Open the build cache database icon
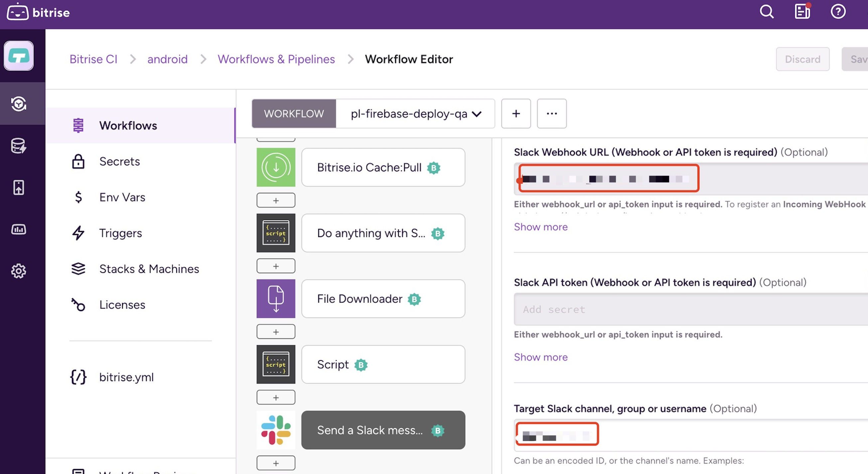The image size is (868, 474). 19,146
